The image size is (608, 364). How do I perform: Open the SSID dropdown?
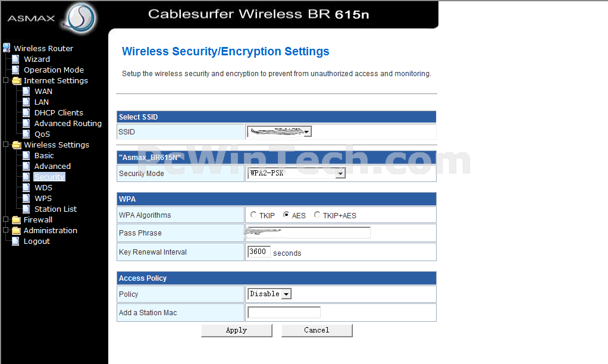coord(279,132)
